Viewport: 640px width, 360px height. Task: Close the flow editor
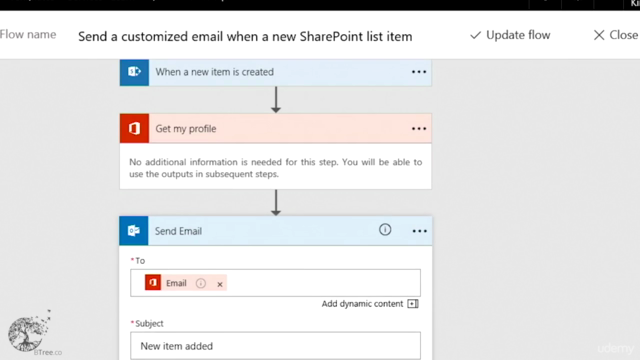616,35
